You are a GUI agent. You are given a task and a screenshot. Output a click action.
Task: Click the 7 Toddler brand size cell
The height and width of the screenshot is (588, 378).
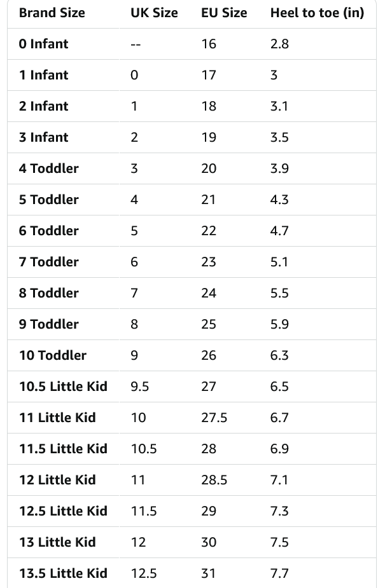pos(49,262)
